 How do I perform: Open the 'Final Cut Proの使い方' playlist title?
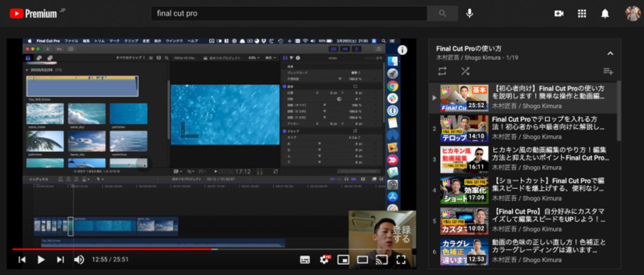coord(469,48)
